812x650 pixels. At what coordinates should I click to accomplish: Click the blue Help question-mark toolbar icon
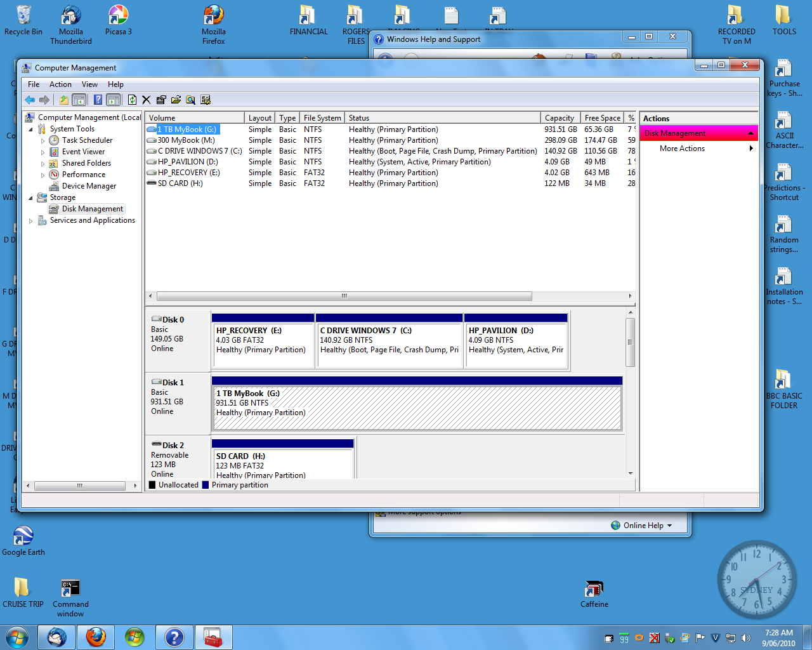(x=98, y=100)
